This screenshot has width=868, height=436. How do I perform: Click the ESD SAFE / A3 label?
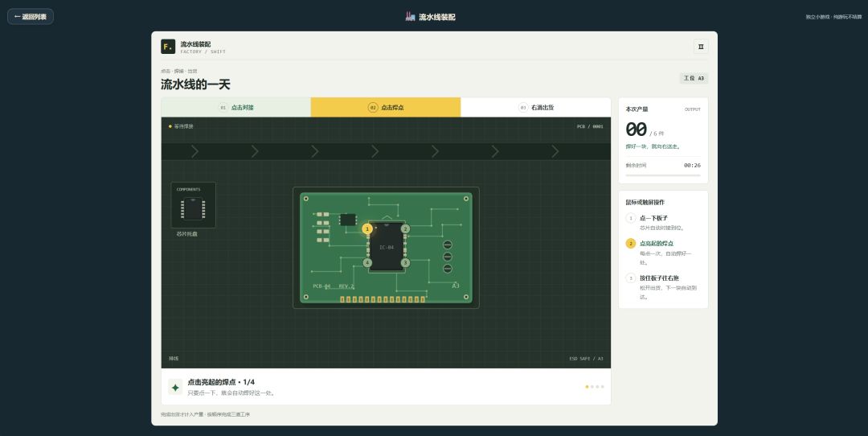click(x=586, y=359)
